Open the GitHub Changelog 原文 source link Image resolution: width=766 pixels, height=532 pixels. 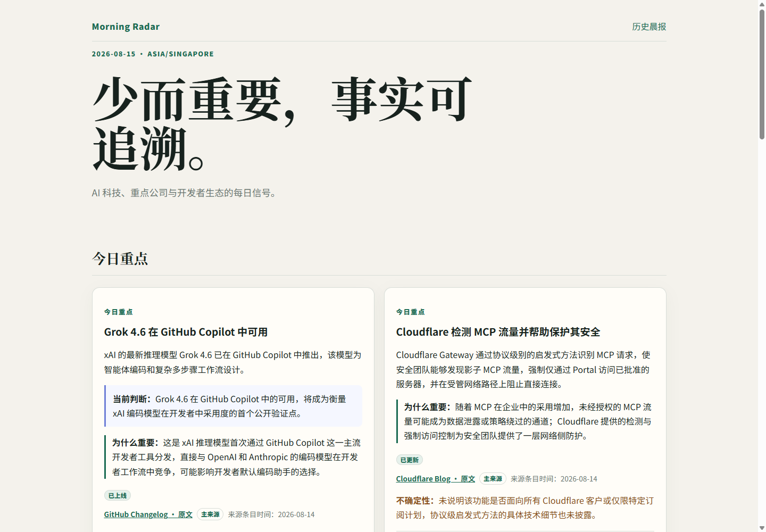[x=148, y=514]
